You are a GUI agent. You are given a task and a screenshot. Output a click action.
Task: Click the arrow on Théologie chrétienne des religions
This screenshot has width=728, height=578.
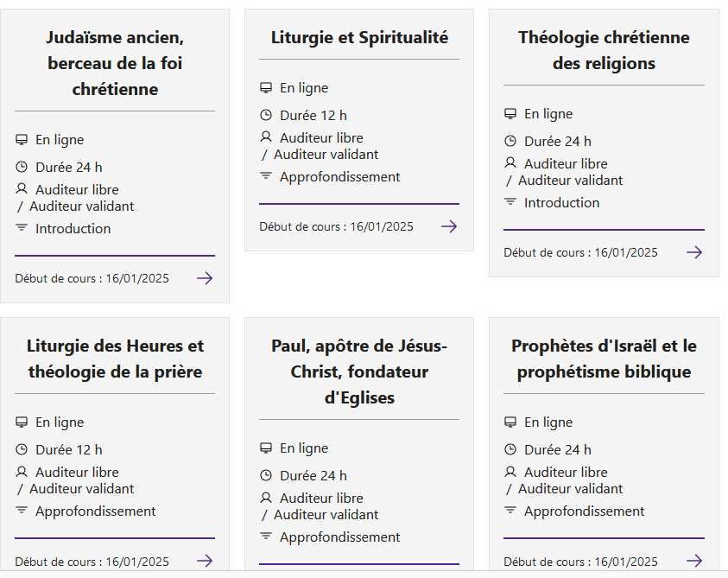point(693,252)
